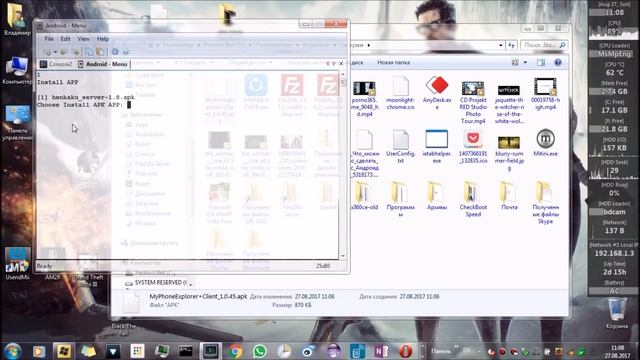Click the taskbar clock showing 11:08
Image resolution: width=640 pixels, height=360 pixels.
(618, 351)
